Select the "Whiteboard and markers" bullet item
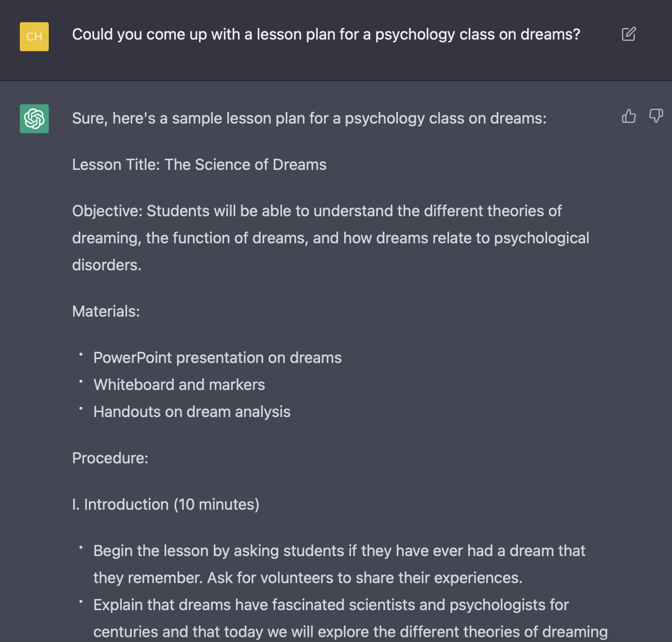Screen dimensions: 672x642 tap(179, 385)
